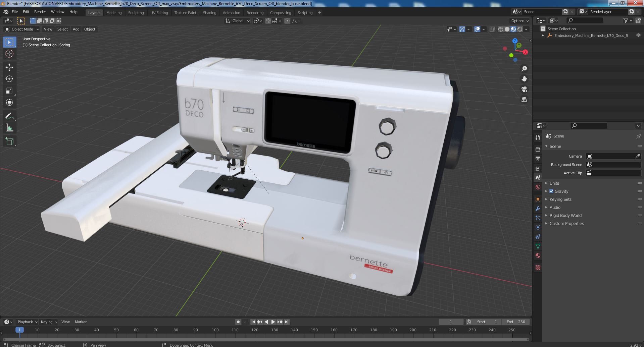Expand the Audio panel
The image size is (644, 347).
[555, 207]
